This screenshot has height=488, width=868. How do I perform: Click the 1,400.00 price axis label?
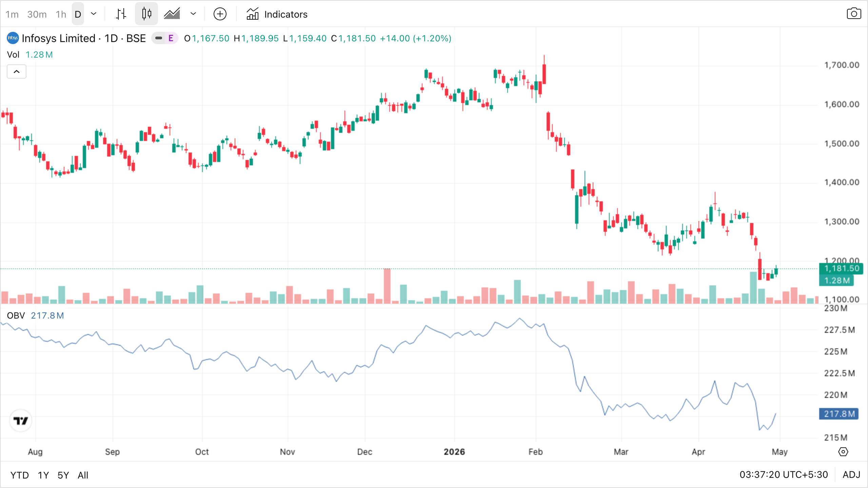[842, 182]
